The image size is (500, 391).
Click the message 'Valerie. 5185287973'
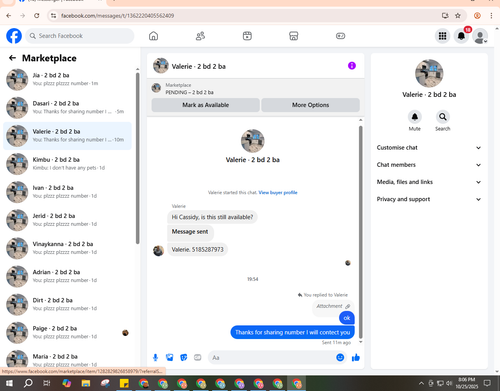coord(197,250)
